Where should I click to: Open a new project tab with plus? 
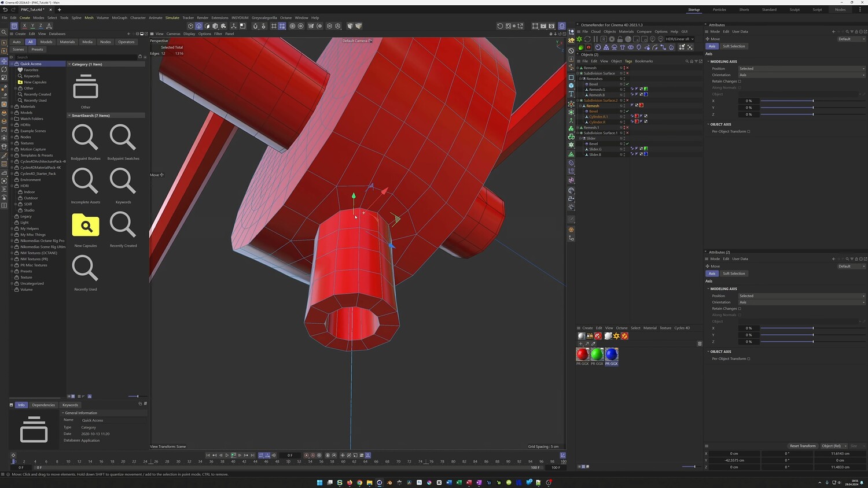59,10
